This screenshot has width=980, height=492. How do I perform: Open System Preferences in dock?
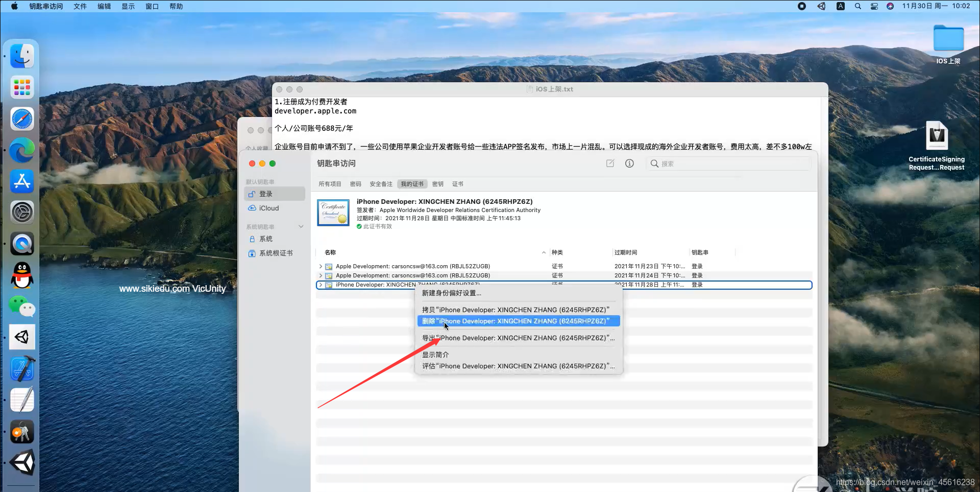click(22, 213)
